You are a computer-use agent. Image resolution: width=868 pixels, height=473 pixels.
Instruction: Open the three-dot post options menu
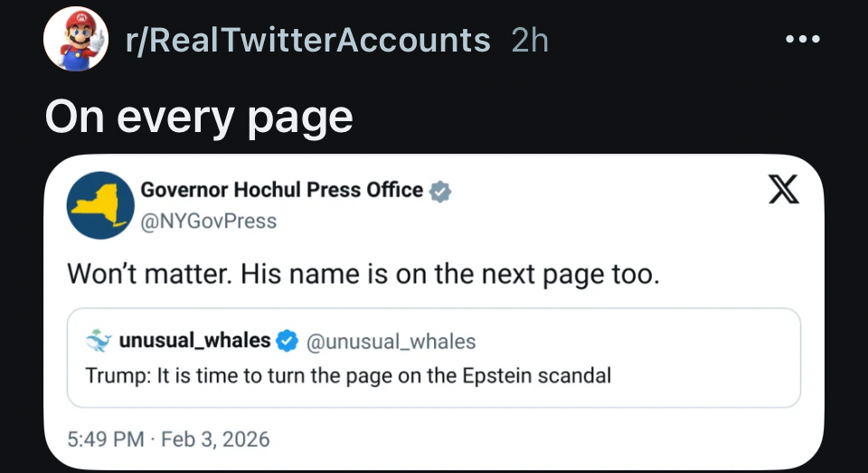pos(802,40)
